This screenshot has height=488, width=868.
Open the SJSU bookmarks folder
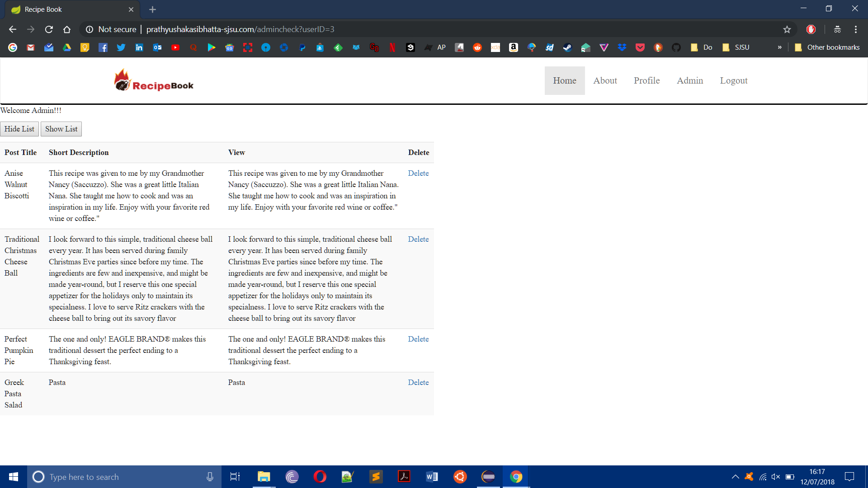(736, 47)
